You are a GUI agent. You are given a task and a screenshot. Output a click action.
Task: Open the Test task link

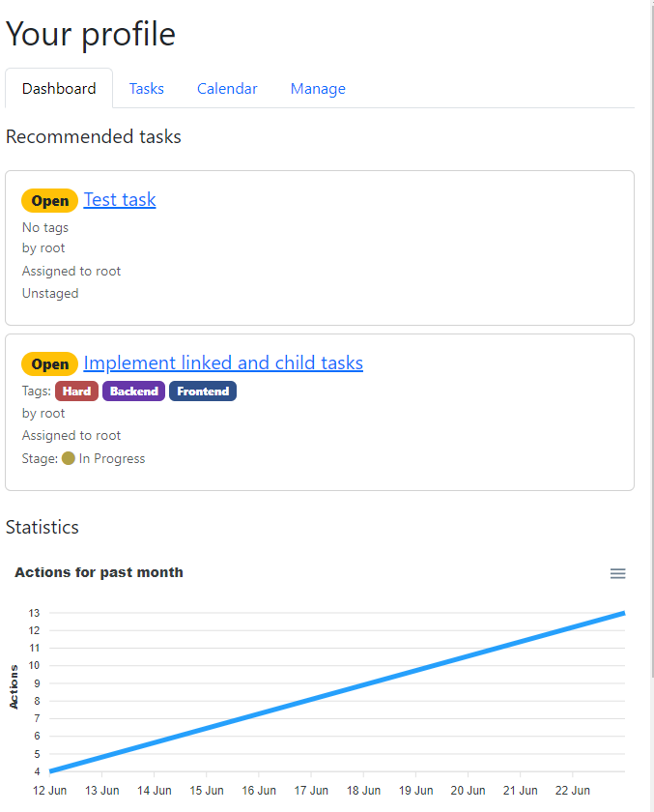pyautogui.click(x=120, y=200)
